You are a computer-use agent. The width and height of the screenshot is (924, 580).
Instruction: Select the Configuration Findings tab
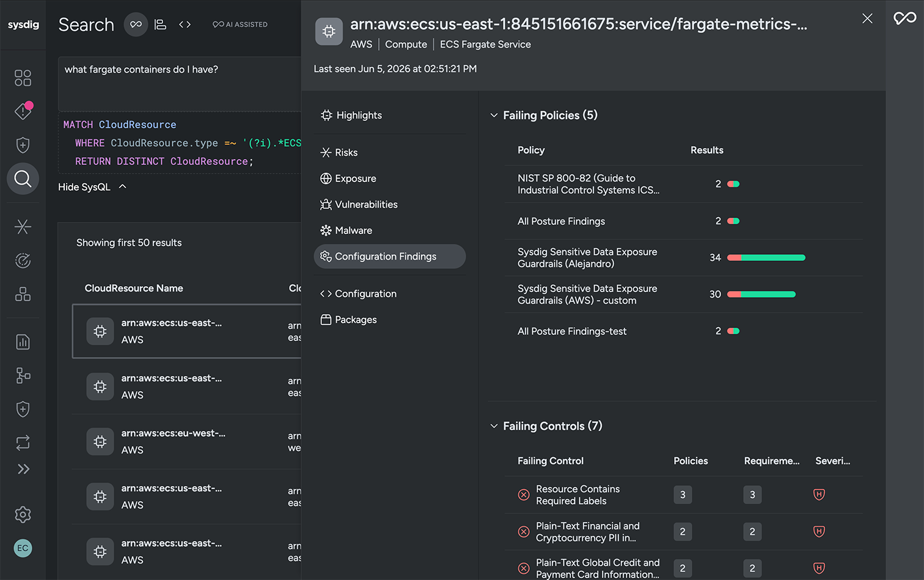click(x=390, y=256)
